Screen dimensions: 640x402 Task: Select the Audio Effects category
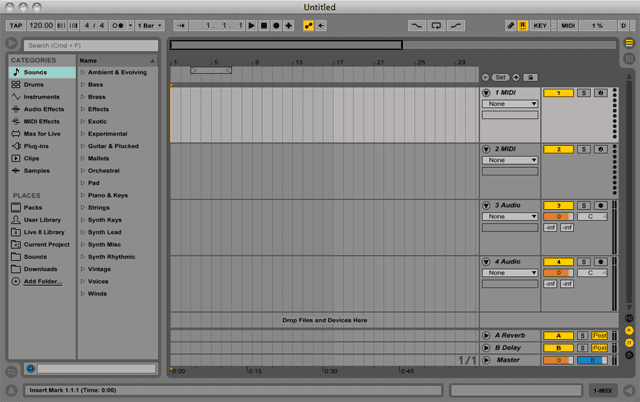click(42, 109)
